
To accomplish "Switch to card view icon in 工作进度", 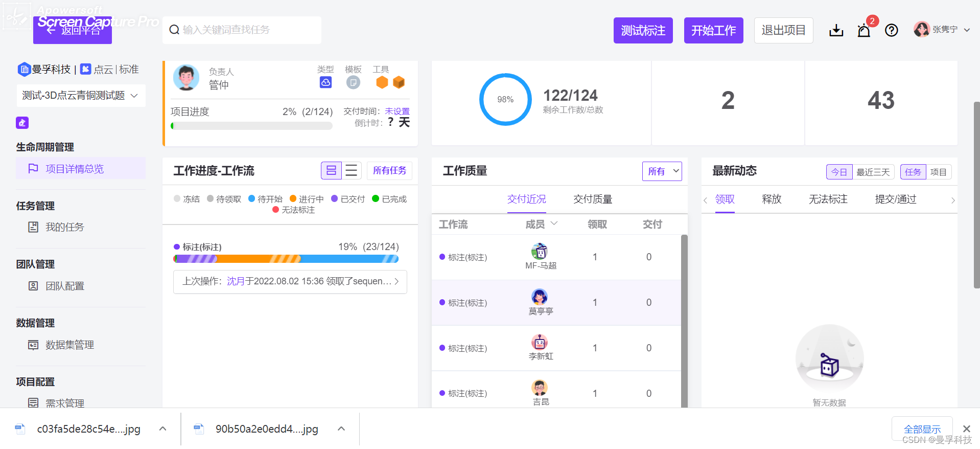I will point(331,170).
